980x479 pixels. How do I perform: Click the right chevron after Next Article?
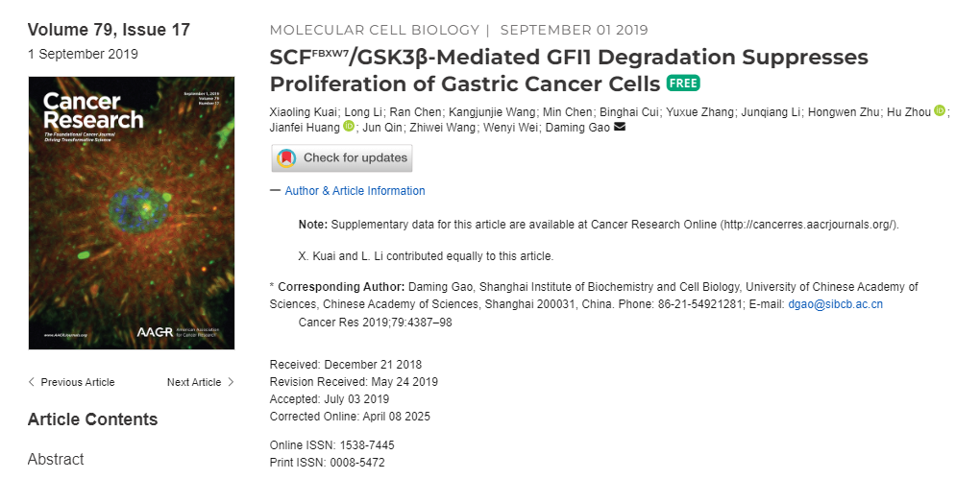pos(231,382)
